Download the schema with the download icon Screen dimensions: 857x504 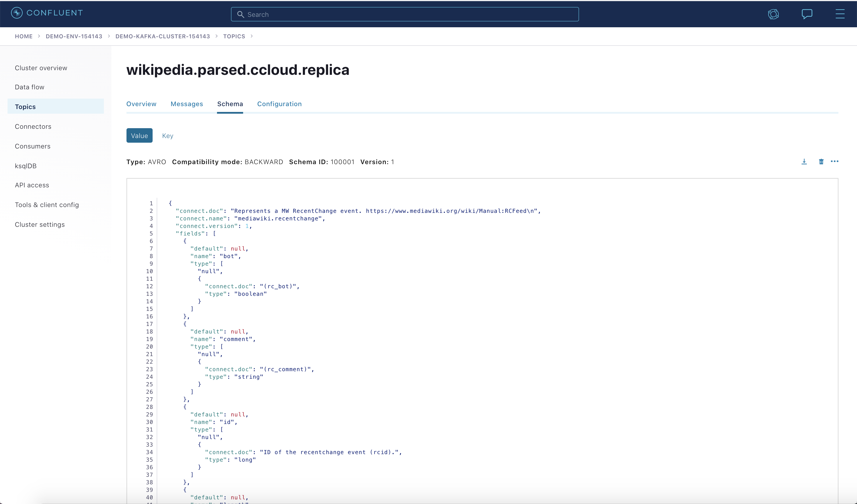804,162
